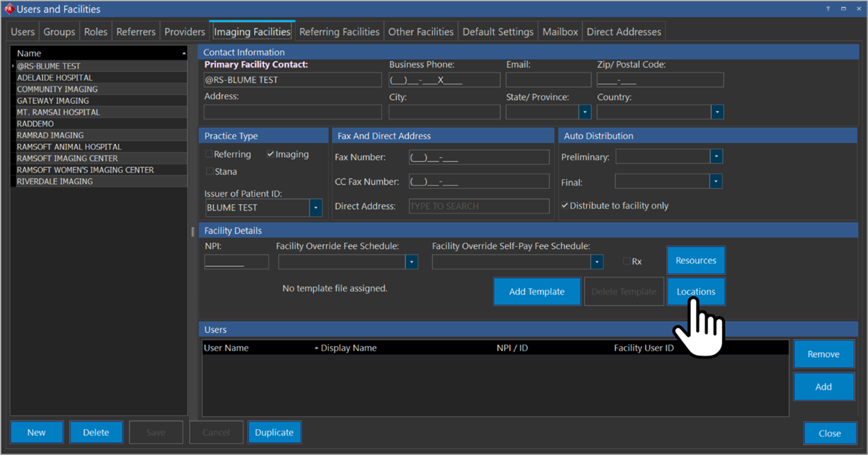Open the Default Settings tab
868x455 pixels.
click(498, 32)
